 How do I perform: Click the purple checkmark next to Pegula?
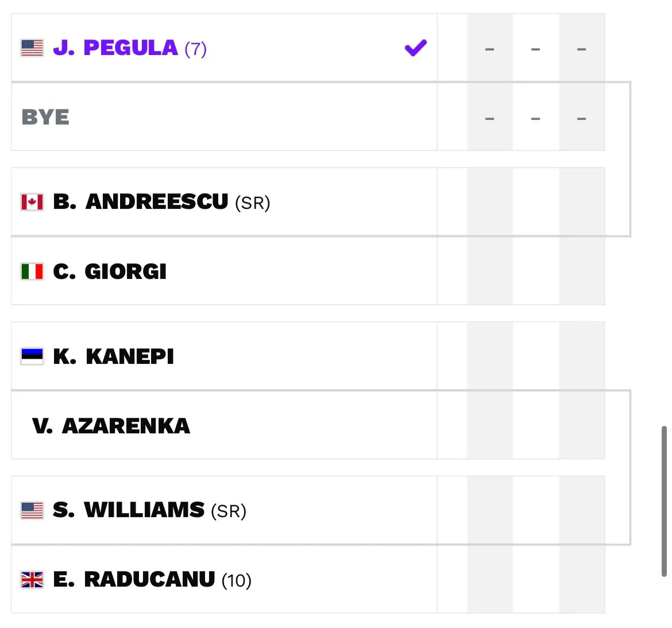pyautogui.click(x=416, y=48)
